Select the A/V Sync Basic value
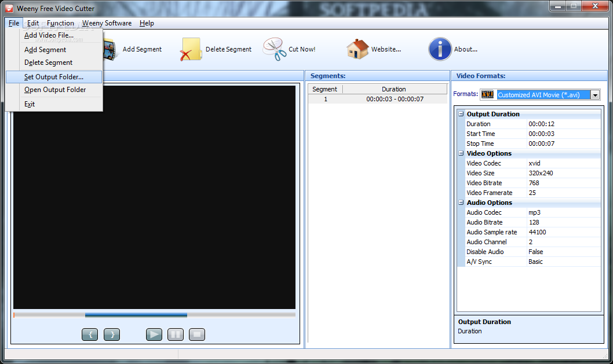Image resolution: width=613 pixels, height=364 pixels. [564, 262]
